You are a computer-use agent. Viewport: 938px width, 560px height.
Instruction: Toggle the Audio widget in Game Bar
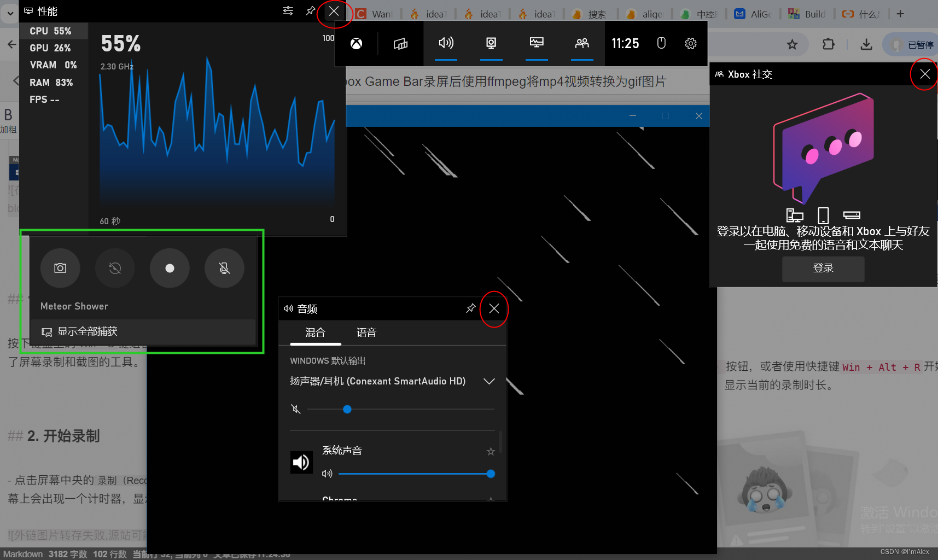pyautogui.click(x=446, y=44)
